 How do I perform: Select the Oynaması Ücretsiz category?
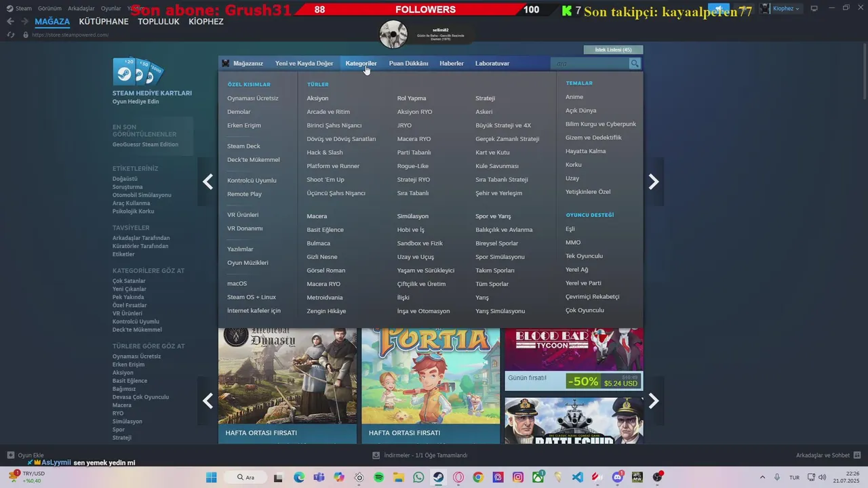pyautogui.click(x=252, y=98)
